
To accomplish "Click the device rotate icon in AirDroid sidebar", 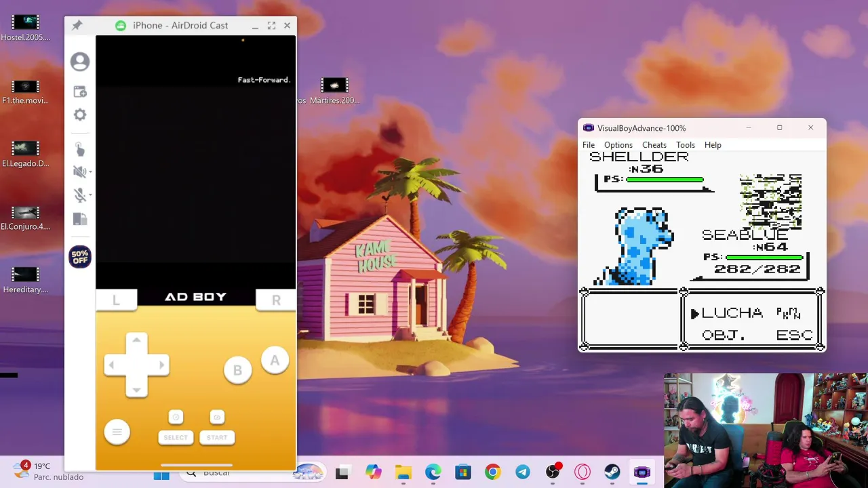I will click(x=80, y=219).
